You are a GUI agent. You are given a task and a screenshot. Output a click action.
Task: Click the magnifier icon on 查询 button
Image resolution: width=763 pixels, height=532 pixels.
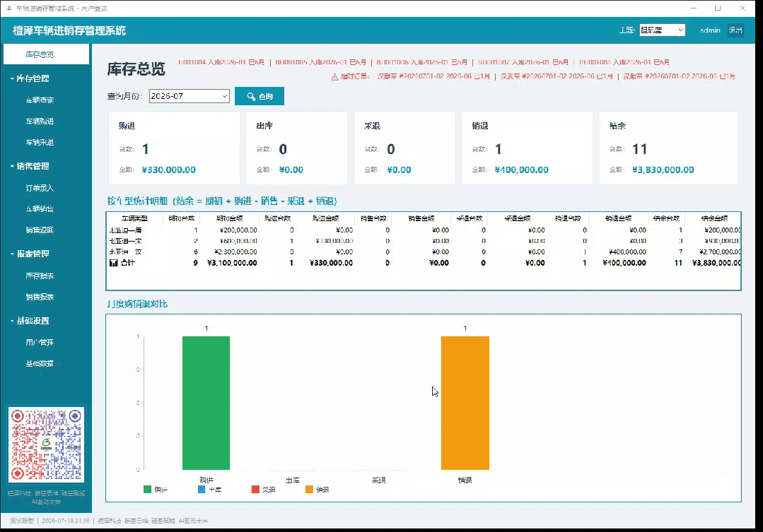click(x=251, y=96)
